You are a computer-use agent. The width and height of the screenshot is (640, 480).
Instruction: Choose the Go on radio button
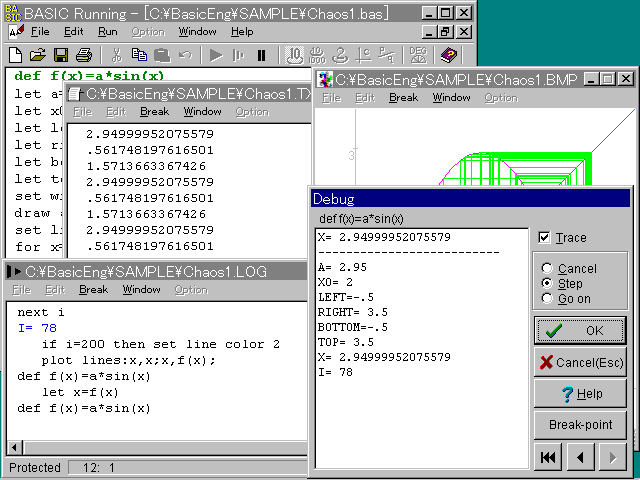546,299
